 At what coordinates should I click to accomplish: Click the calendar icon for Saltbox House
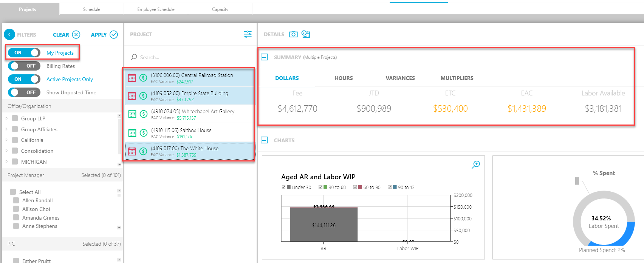point(132,133)
